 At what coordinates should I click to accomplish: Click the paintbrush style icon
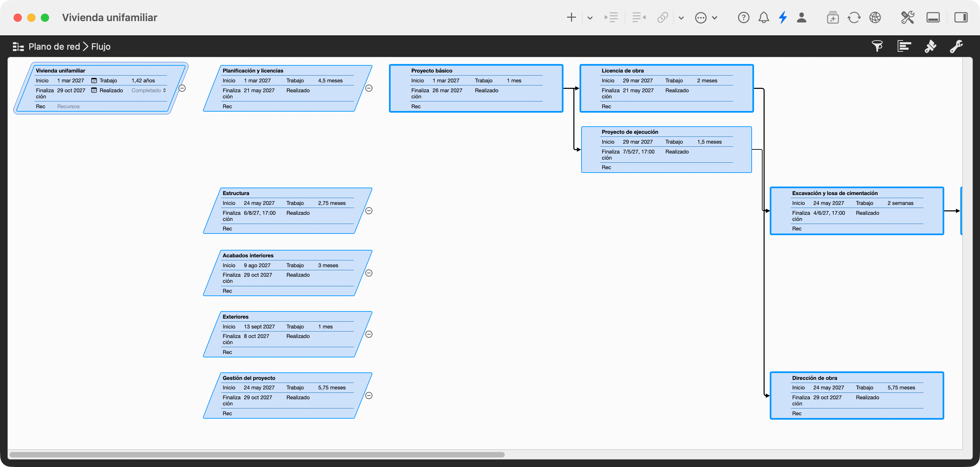point(930,46)
